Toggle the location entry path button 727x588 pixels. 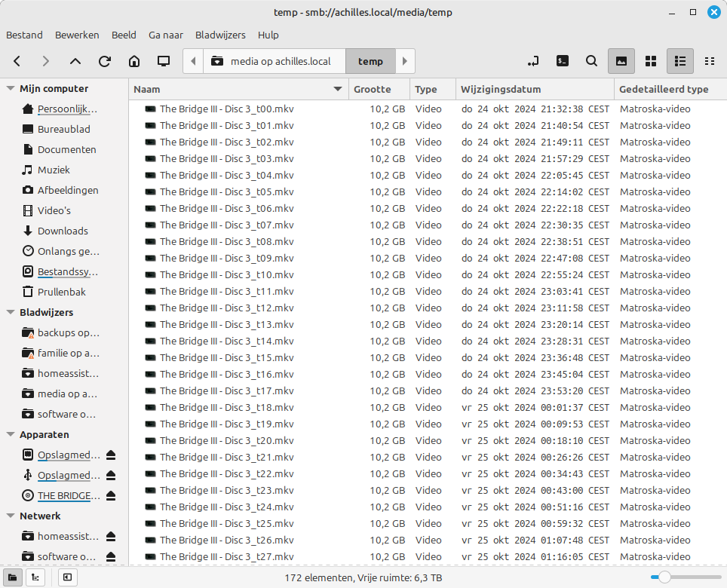(x=532, y=61)
